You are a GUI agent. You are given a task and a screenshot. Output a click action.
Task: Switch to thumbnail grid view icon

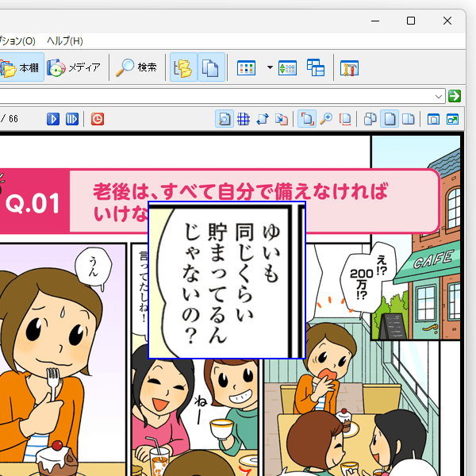pos(246,67)
